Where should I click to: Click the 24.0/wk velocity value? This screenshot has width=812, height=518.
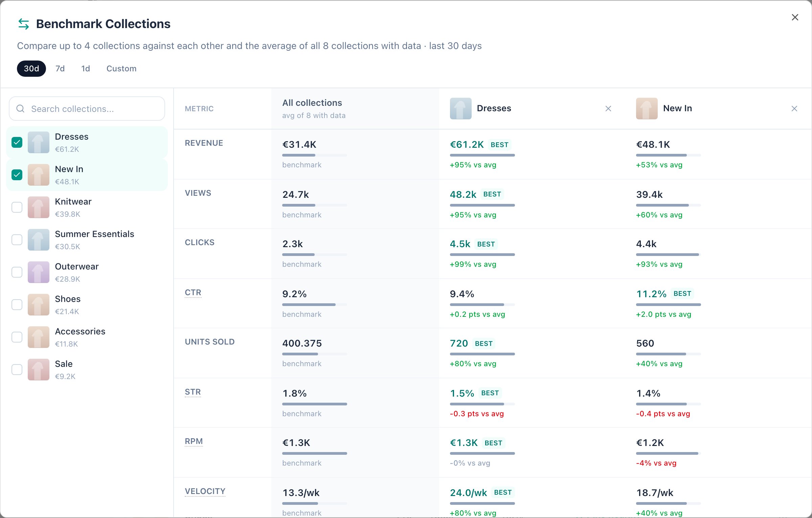(x=468, y=493)
